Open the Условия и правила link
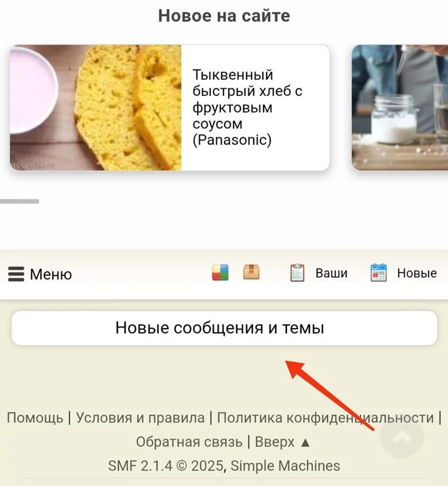Screen dimensions: 448x486 [x=140, y=418]
